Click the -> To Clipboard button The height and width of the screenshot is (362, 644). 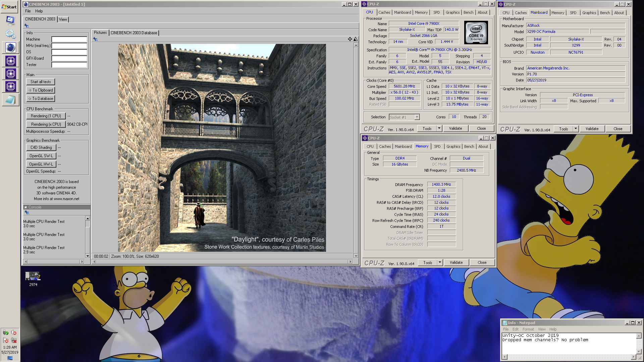pyautogui.click(x=41, y=90)
